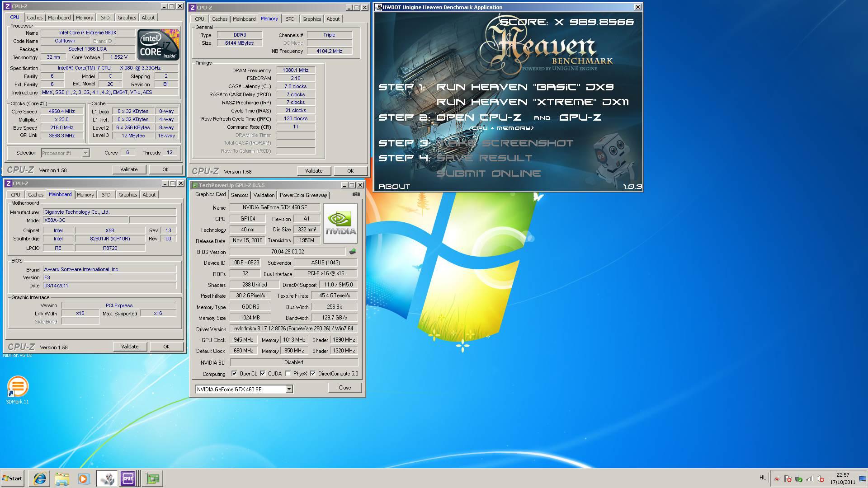Click the GPU-Z screenshot camera icon

click(356, 194)
